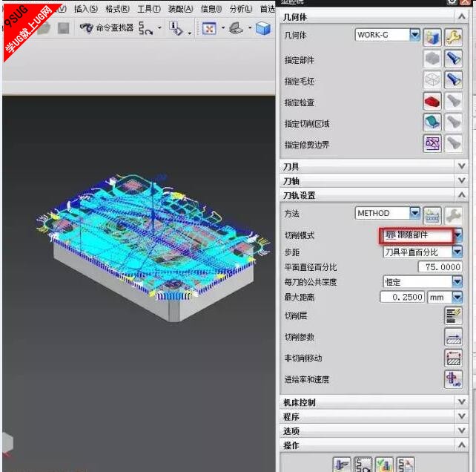Open the Analysis (分析) menu
476x472 pixels.
click(241, 9)
